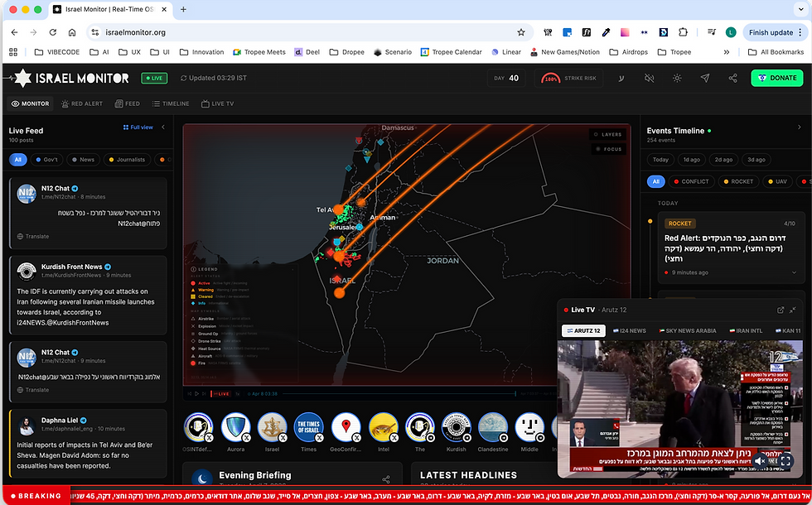
Task: Filter events to Today
Action: (x=660, y=160)
